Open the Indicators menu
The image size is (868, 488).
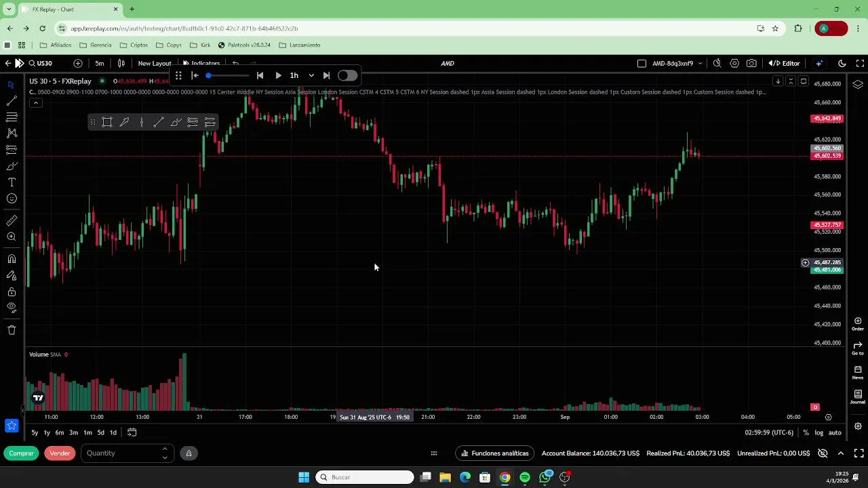tap(201, 63)
